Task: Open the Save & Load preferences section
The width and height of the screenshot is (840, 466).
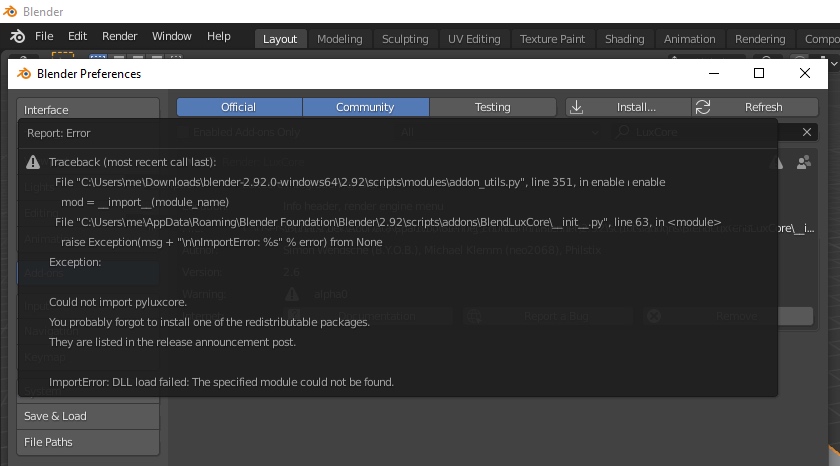Action: pyautogui.click(x=88, y=416)
